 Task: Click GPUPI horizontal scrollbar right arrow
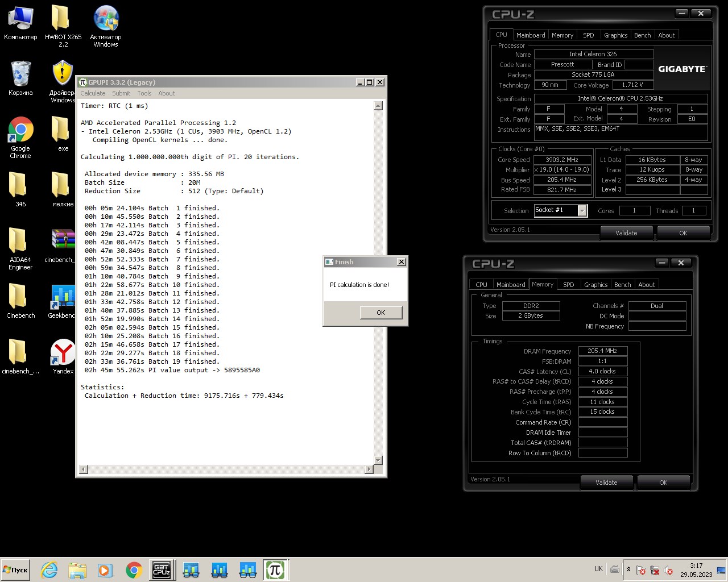tap(369, 469)
